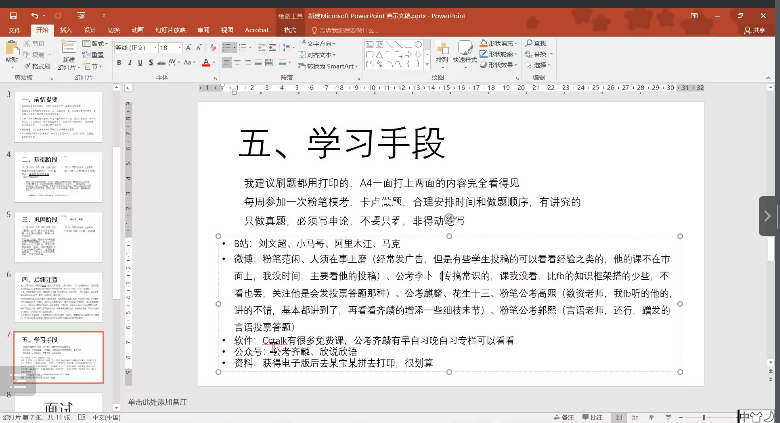Open the font size dropdown
The height and width of the screenshot is (423, 780).
point(179,47)
